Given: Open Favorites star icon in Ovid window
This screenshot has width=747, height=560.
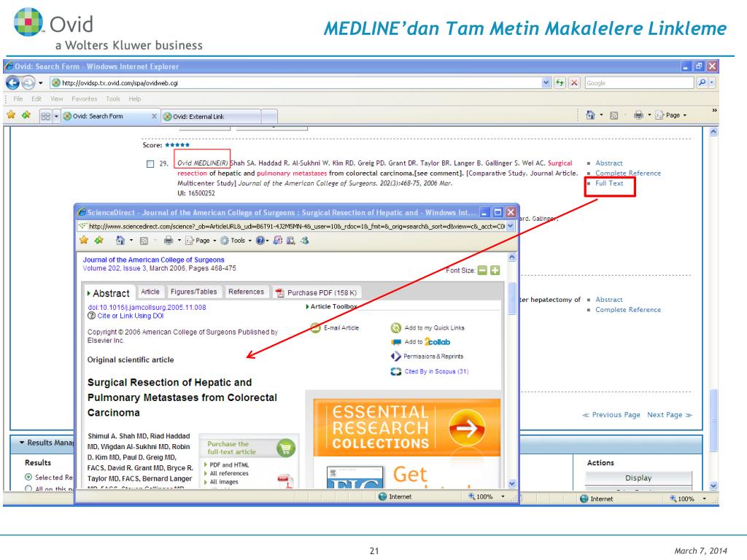Looking at the screenshot, I should pyautogui.click(x=12, y=114).
